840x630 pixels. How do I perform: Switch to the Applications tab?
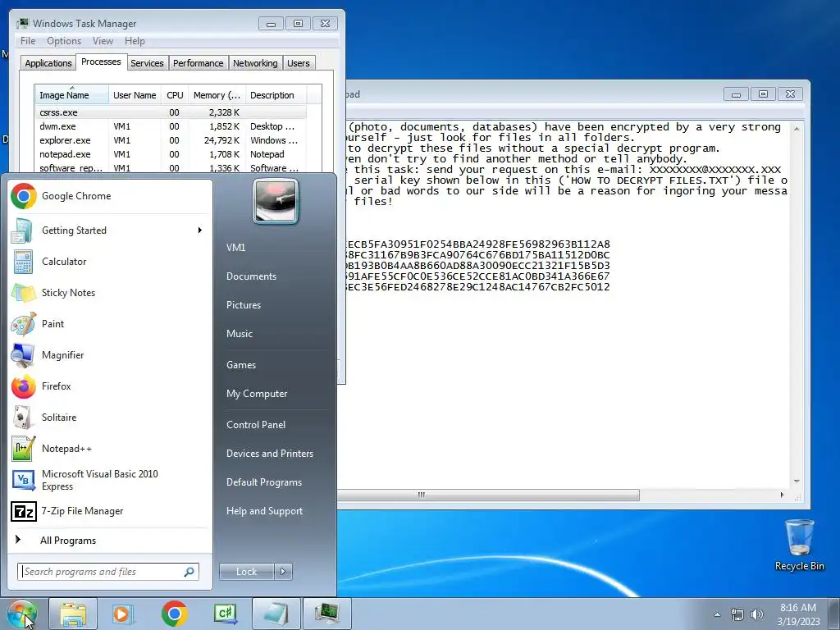click(x=48, y=63)
